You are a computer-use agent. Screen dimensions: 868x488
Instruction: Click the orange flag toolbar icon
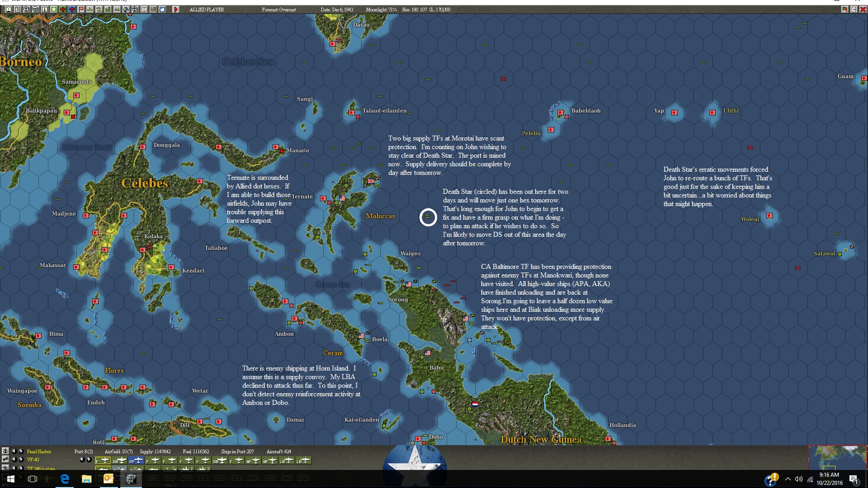[x=80, y=9]
